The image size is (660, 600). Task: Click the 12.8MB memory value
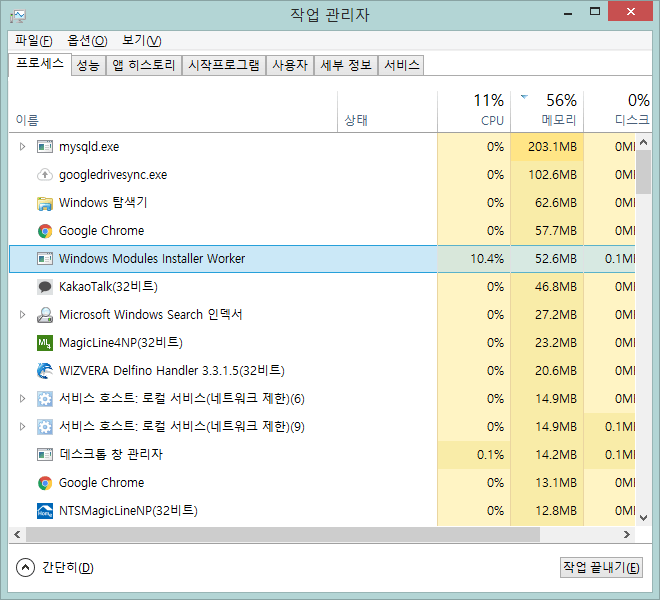[556, 511]
